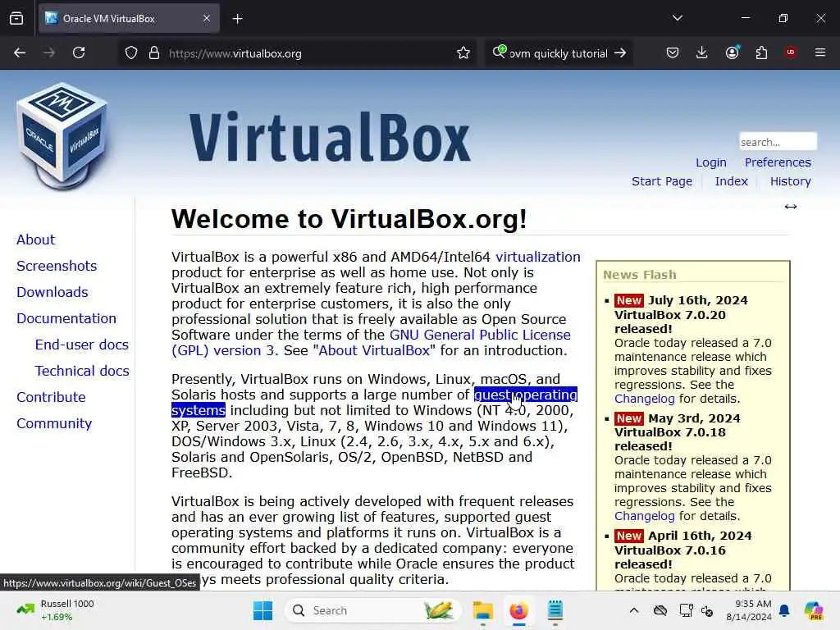Open About in the sidebar
This screenshot has width=840, height=630.
[35, 240]
